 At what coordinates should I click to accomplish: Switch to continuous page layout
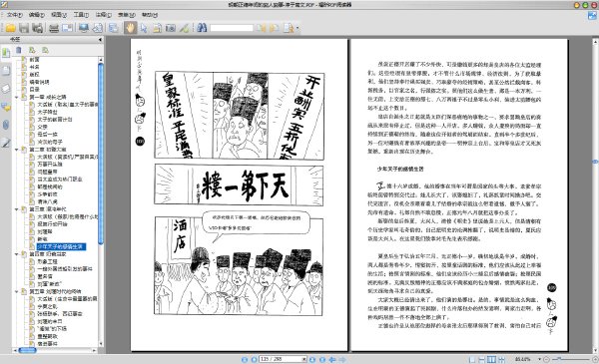pos(482,359)
